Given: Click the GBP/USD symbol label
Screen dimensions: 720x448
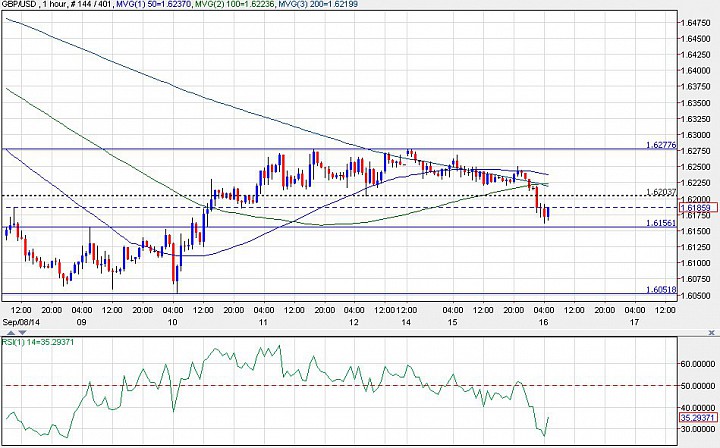Looking at the screenshot, I should [x=18, y=4].
